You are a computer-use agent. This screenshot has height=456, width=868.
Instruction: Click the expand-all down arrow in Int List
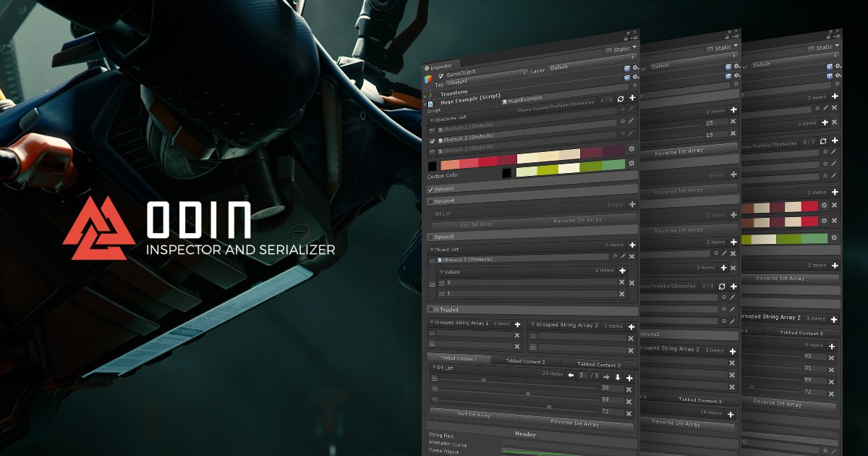pos(618,377)
